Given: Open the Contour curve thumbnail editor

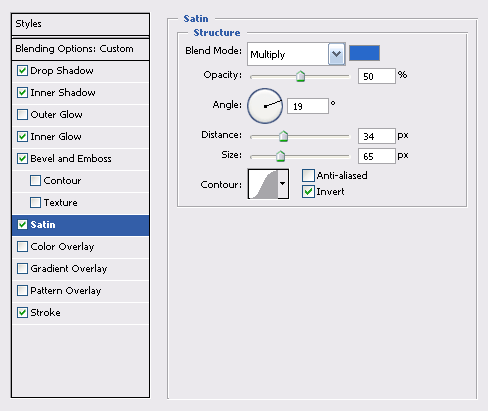Looking at the screenshot, I should click(263, 184).
